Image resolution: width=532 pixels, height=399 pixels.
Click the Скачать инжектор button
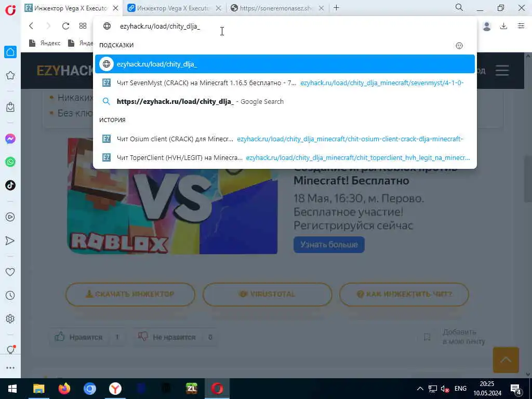click(x=130, y=294)
